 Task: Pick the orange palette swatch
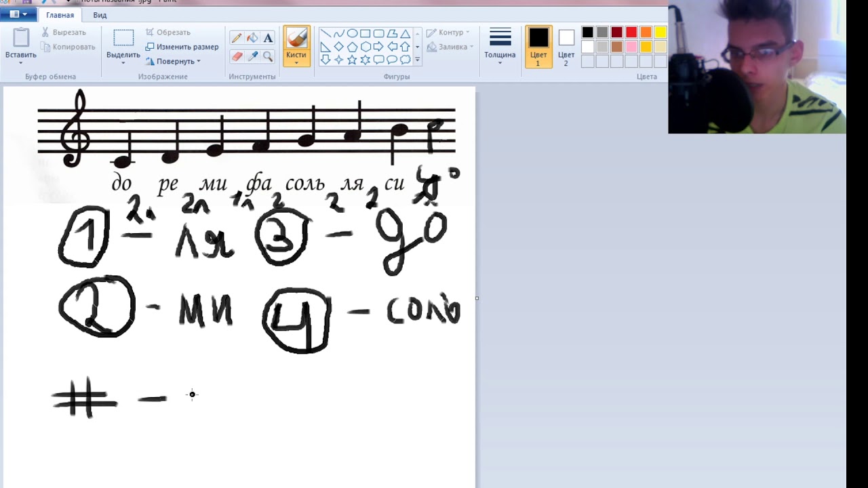coord(646,33)
